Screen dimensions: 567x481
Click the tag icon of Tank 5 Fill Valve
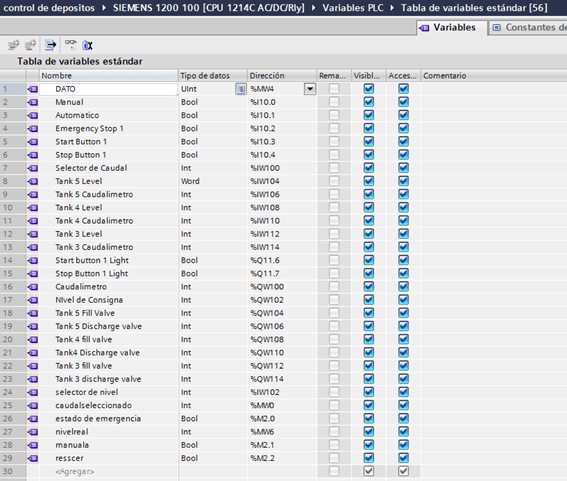pyautogui.click(x=33, y=313)
